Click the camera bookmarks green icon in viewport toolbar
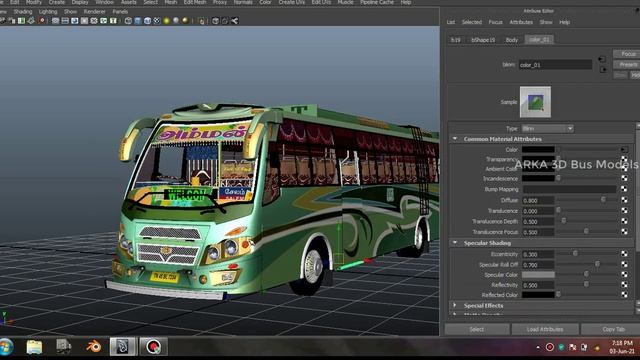This screenshot has width=640, height=360. coord(21,21)
